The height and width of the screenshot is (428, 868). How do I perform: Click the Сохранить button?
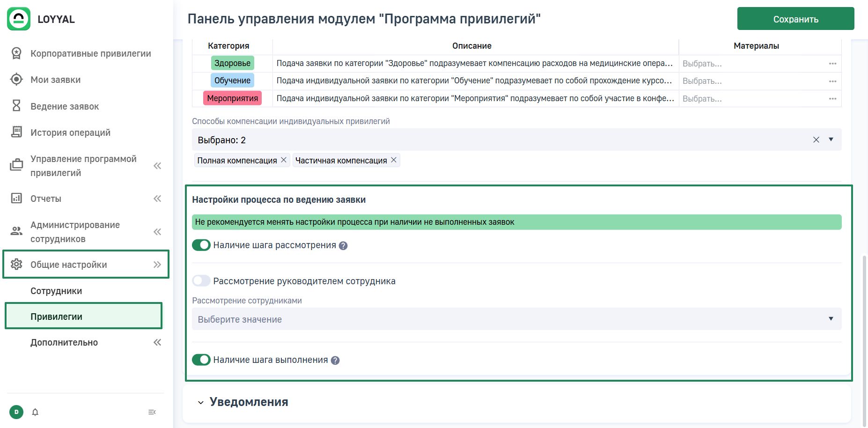[795, 19]
